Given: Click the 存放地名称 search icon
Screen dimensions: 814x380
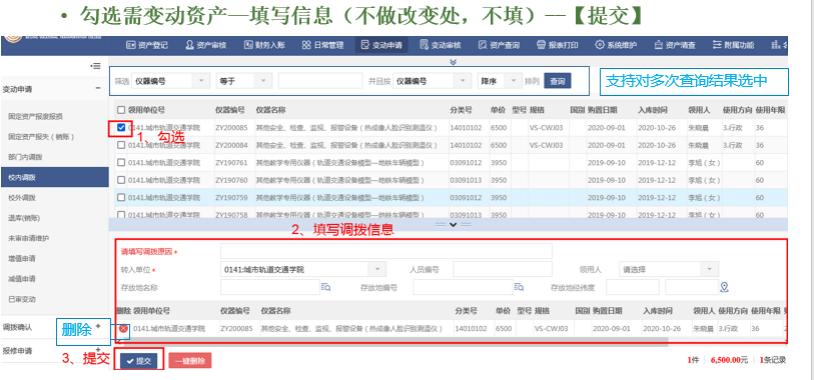Looking at the screenshot, I should coord(326,287).
